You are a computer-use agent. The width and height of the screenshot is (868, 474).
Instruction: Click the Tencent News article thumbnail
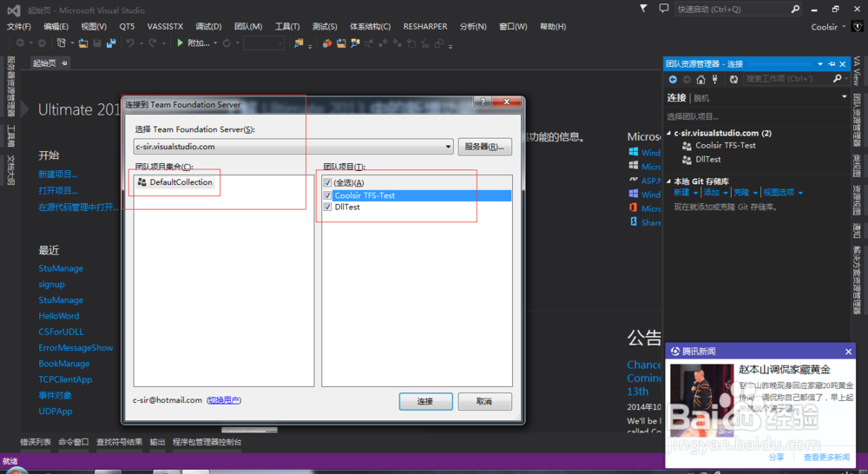(x=702, y=399)
